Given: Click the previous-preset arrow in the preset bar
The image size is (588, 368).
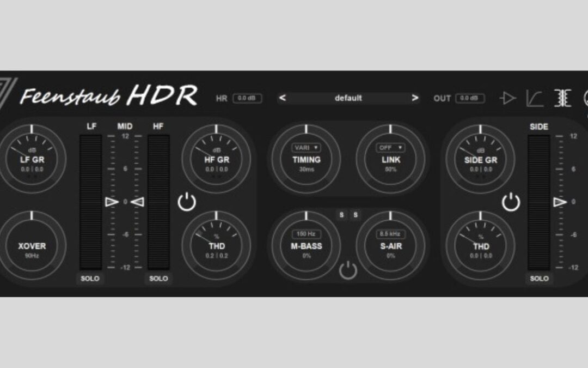Looking at the screenshot, I should coord(282,98).
